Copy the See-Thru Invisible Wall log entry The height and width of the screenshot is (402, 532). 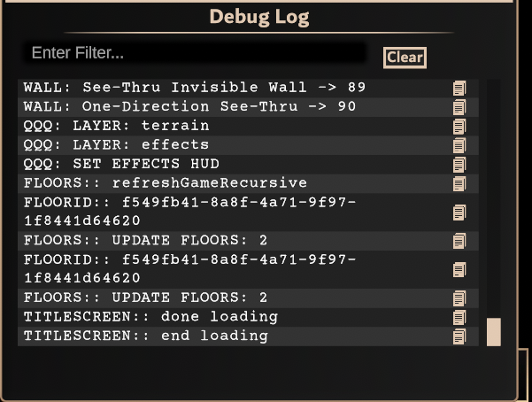coord(459,88)
